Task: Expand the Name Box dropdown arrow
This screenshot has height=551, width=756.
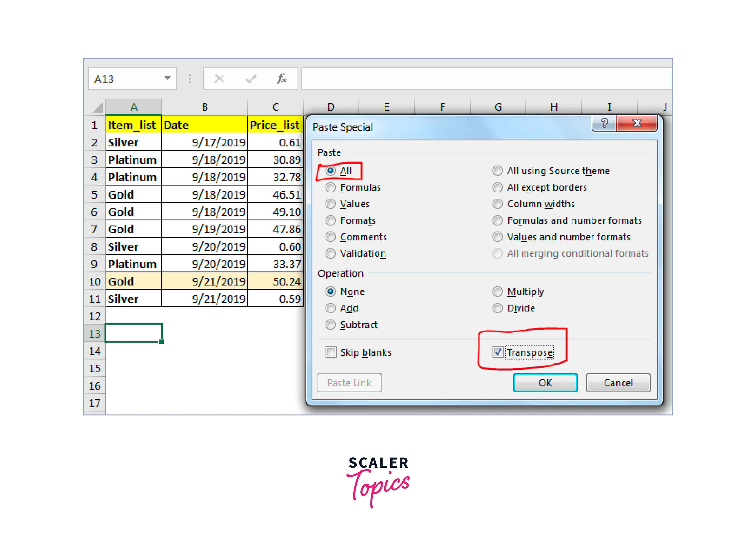Action: click(168, 78)
